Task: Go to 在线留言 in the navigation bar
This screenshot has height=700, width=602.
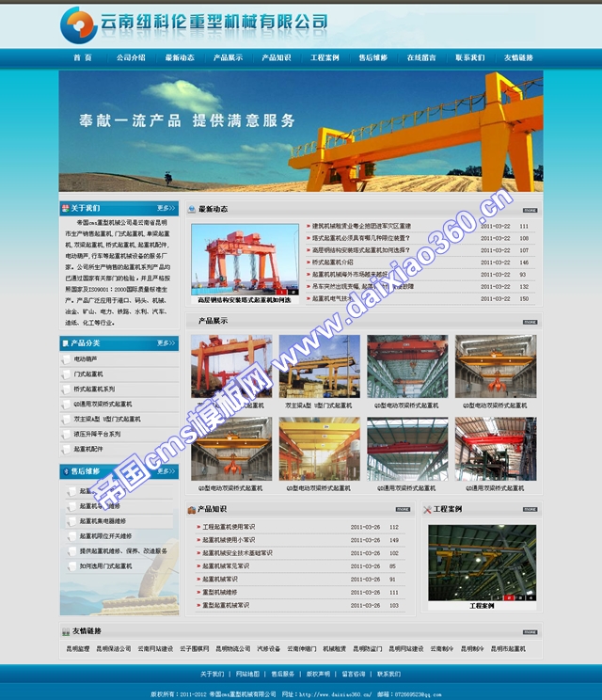Action: click(x=420, y=57)
